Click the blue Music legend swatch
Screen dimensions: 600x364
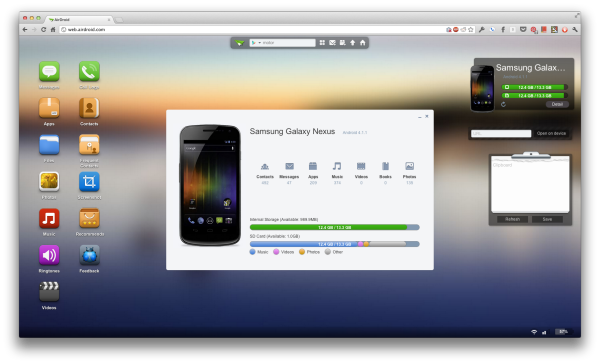(253, 252)
